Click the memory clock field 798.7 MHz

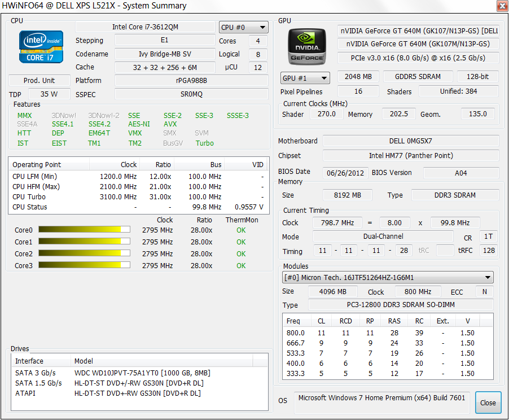pyautogui.click(x=337, y=222)
